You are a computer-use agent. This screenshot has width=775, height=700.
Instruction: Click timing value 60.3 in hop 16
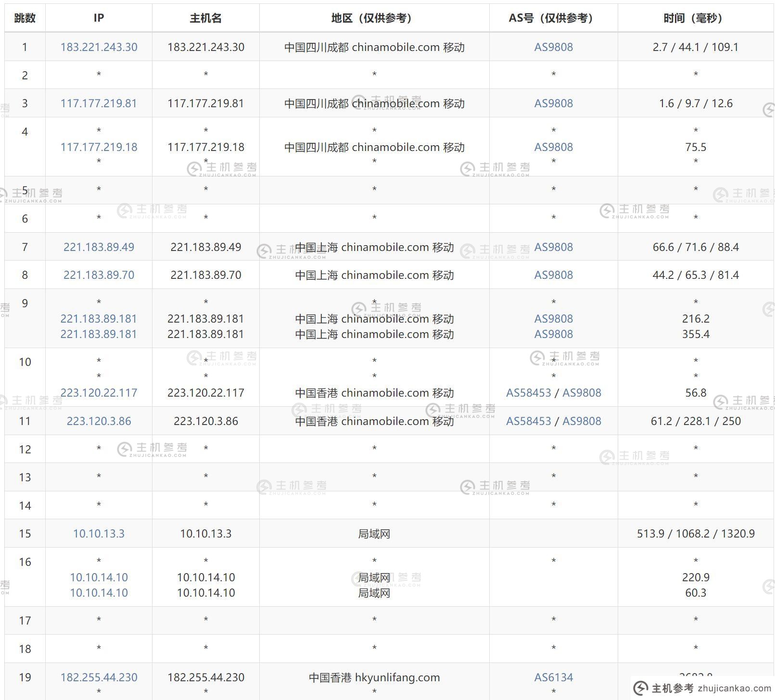pyautogui.click(x=696, y=593)
